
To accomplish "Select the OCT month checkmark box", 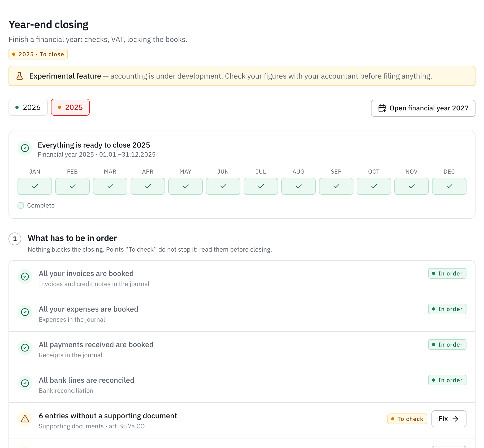I will [x=374, y=186].
